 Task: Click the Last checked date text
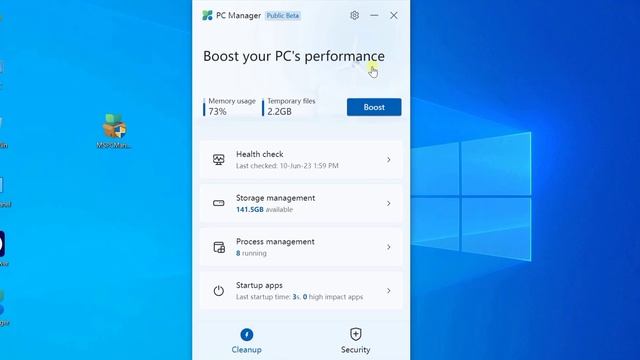pyautogui.click(x=287, y=166)
